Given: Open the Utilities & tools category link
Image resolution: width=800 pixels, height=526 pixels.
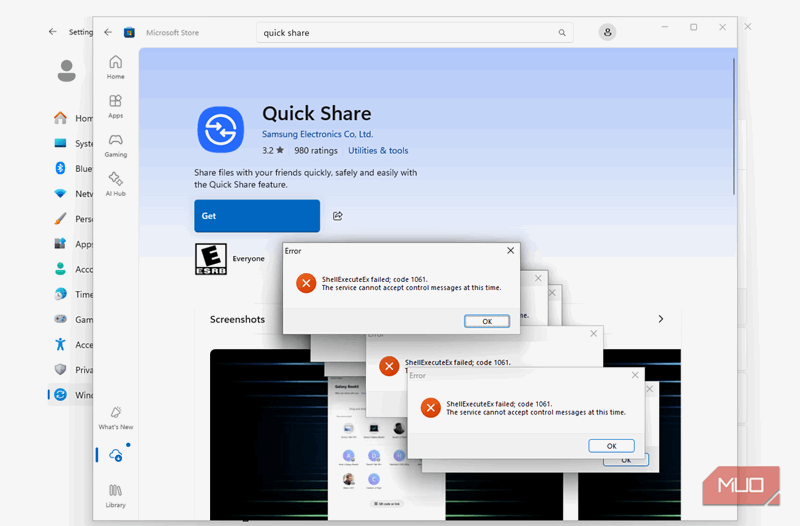Looking at the screenshot, I should 378,151.
